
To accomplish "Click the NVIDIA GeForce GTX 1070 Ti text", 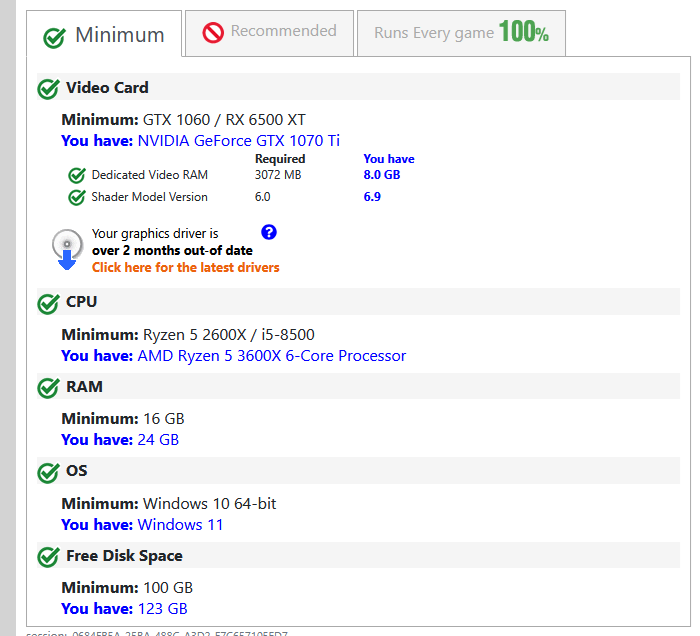I will [238, 141].
